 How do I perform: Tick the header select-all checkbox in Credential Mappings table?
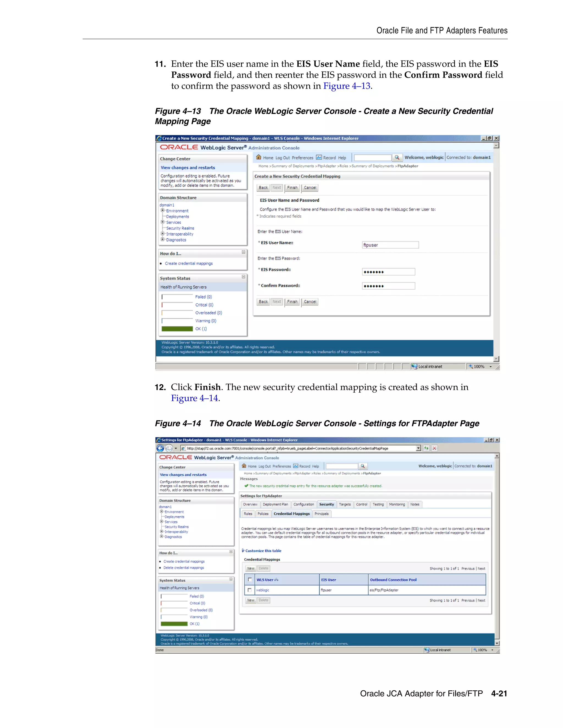250,580
